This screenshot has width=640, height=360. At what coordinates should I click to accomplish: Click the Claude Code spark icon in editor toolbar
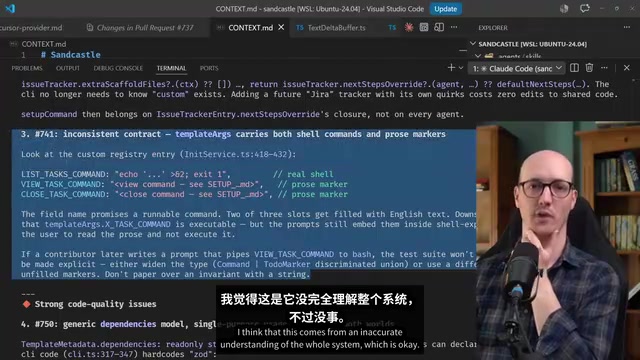click(x=409, y=27)
